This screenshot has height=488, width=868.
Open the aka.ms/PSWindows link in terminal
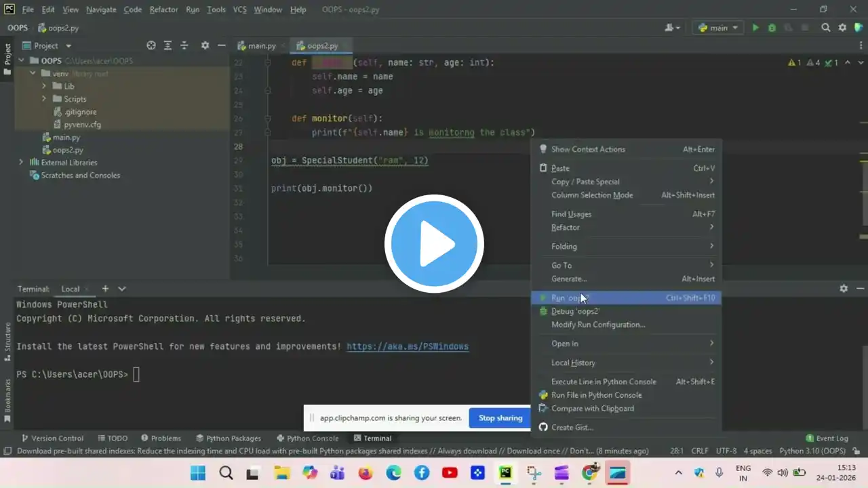(407, 346)
